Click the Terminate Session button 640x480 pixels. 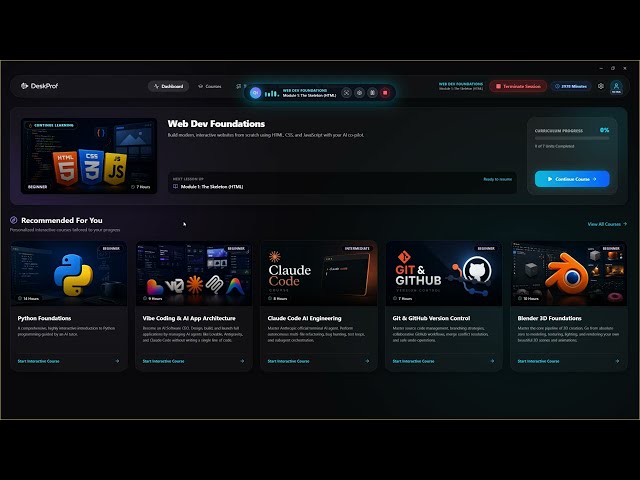(518, 86)
